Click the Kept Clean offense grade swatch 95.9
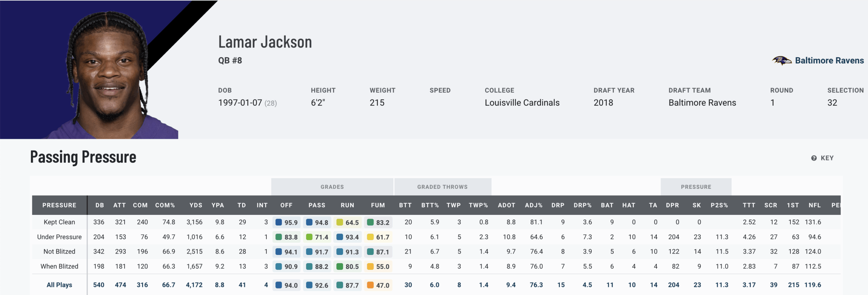This screenshot has height=295, width=868. click(279, 222)
